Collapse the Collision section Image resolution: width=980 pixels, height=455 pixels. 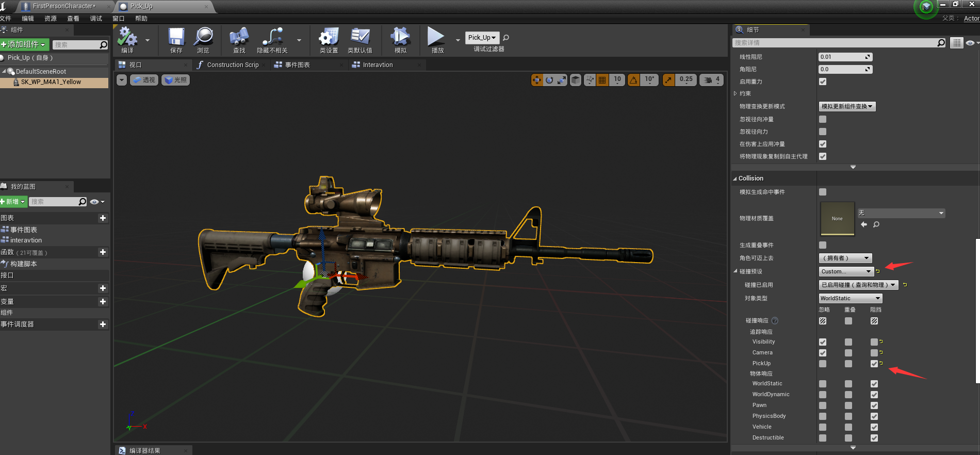[x=735, y=178]
